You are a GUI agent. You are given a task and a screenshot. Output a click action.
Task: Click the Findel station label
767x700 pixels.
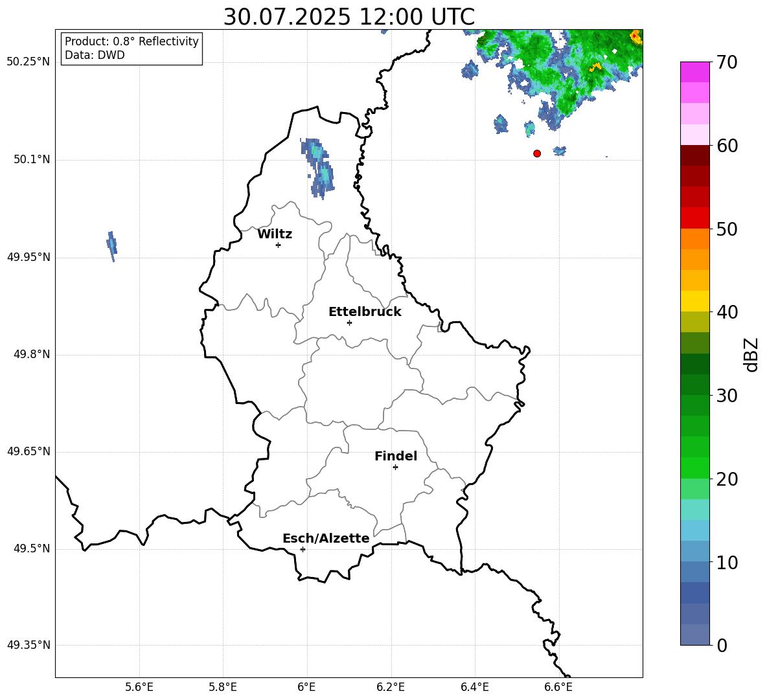[396, 456]
